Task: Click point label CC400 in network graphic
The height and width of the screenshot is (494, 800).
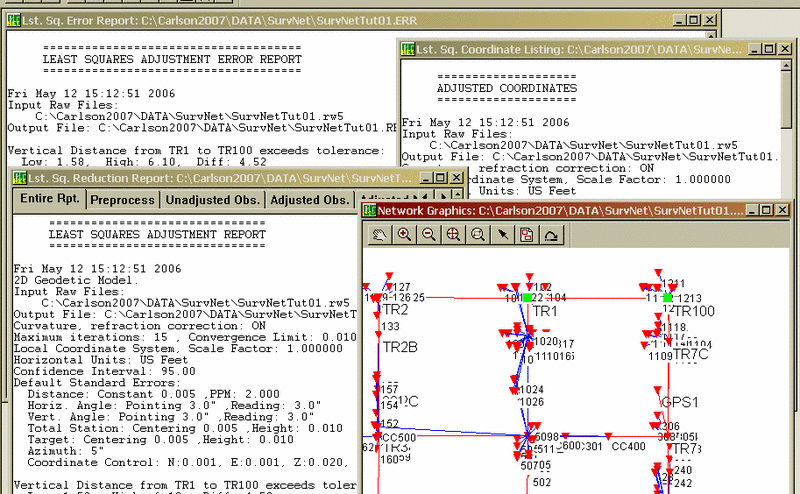Action: coord(629,447)
